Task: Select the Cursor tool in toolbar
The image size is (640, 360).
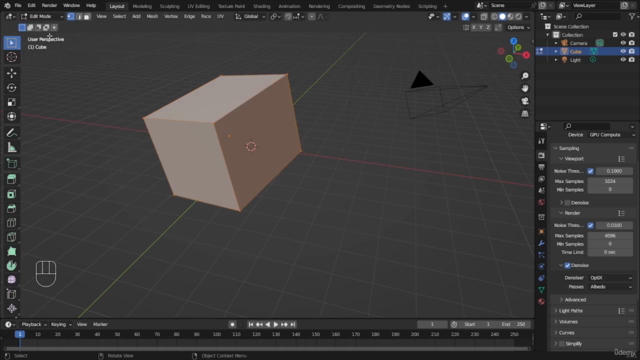Action: [x=11, y=57]
